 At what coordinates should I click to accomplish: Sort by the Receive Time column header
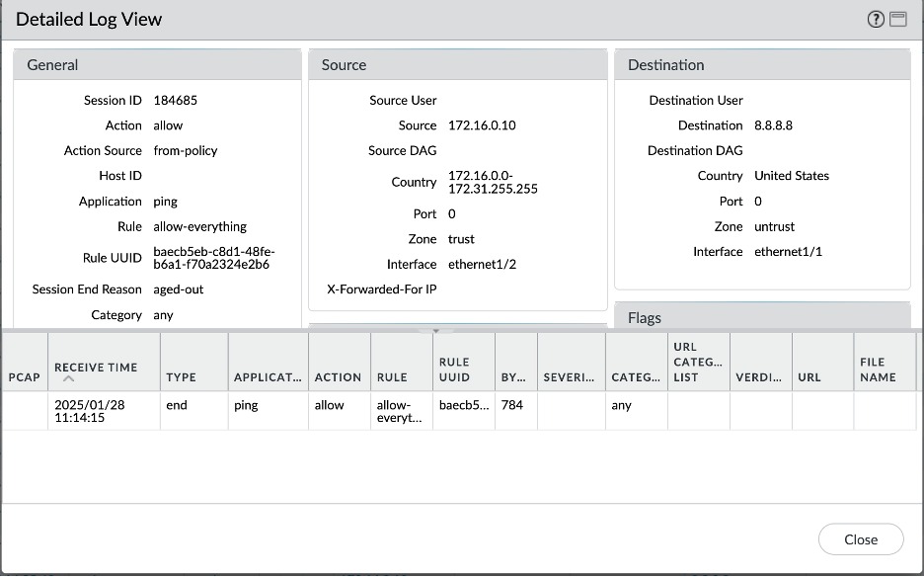tap(96, 368)
